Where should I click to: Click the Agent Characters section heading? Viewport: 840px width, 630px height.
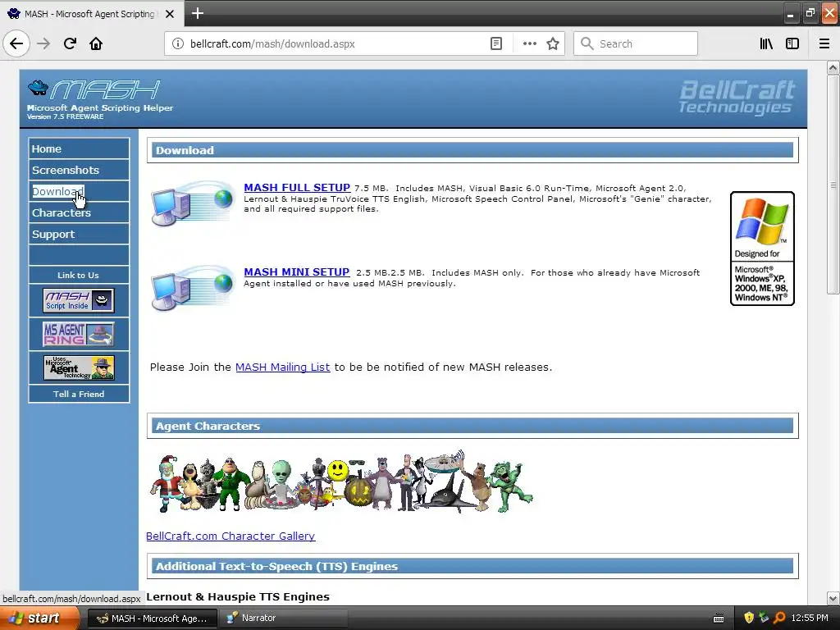pyautogui.click(x=208, y=426)
